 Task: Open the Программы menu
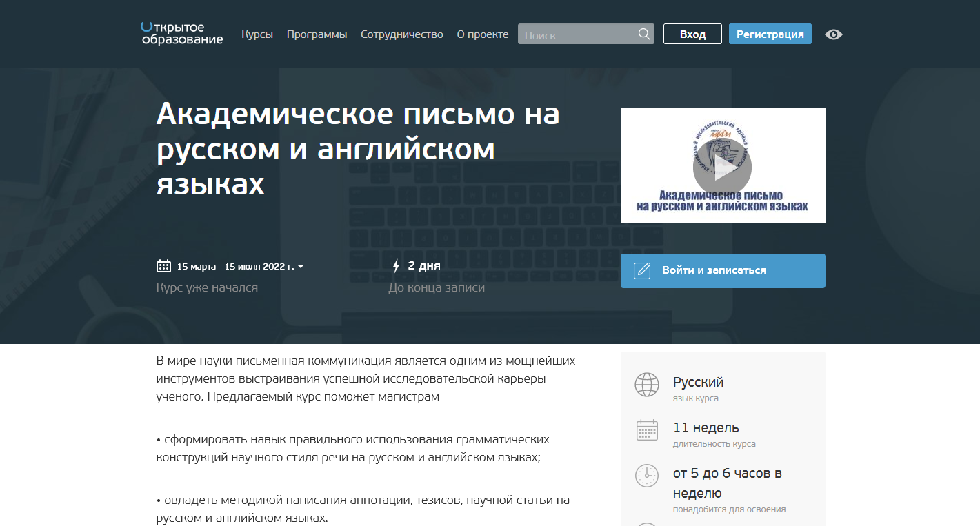tap(316, 33)
